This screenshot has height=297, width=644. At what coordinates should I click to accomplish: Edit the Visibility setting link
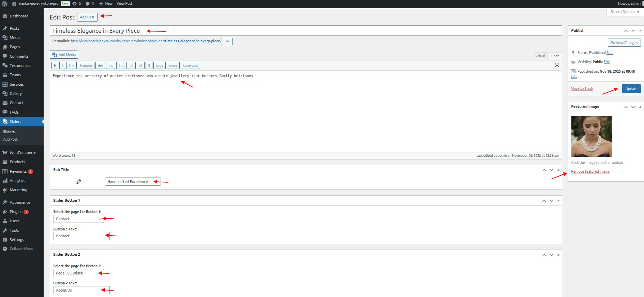[607, 62]
